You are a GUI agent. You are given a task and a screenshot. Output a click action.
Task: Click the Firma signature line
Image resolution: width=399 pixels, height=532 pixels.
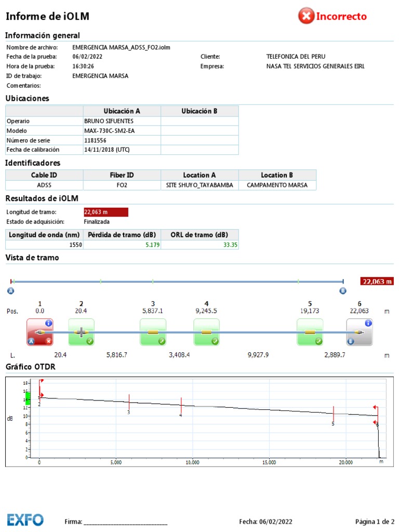coord(126,525)
